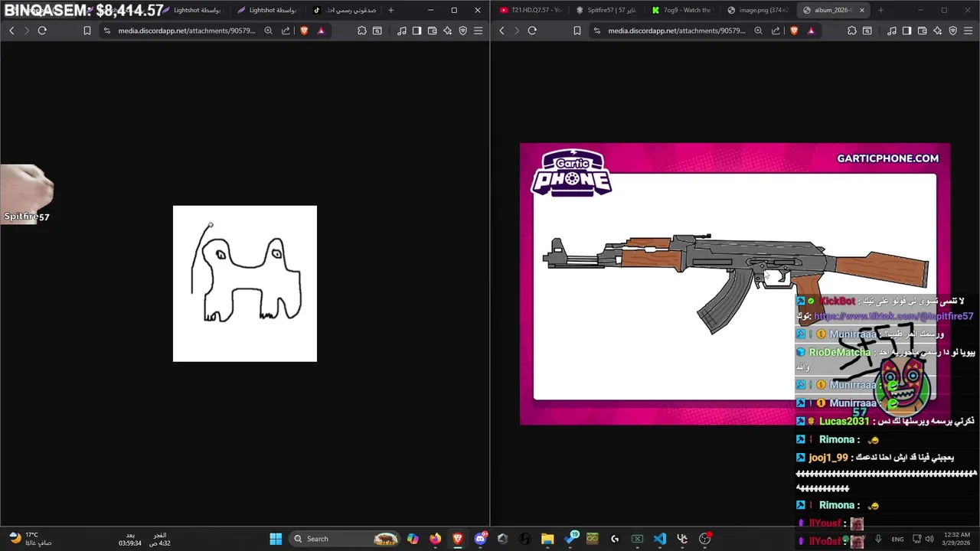Change the ENG input language
This screenshot has height=551, width=980.
point(897,539)
